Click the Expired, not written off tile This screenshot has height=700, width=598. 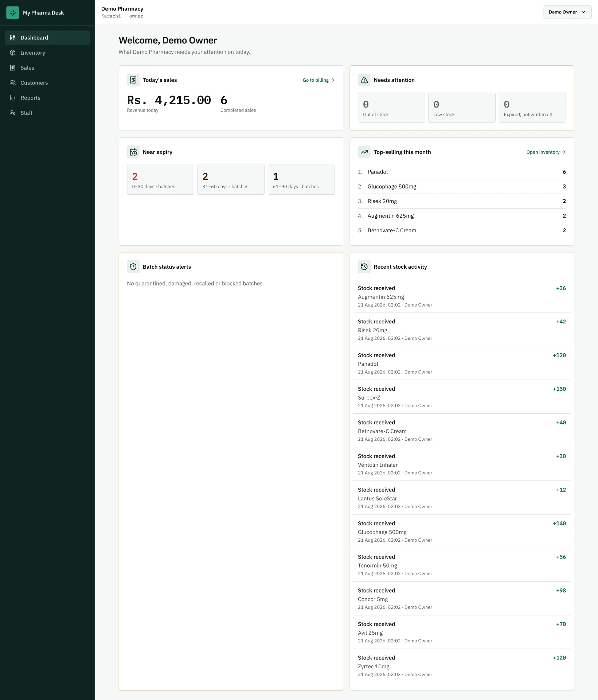pyautogui.click(x=532, y=108)
